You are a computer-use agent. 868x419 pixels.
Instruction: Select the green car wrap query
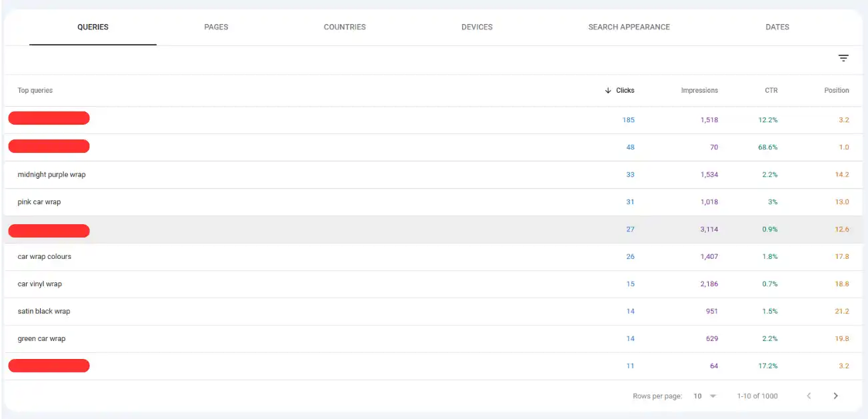[42, 339]
